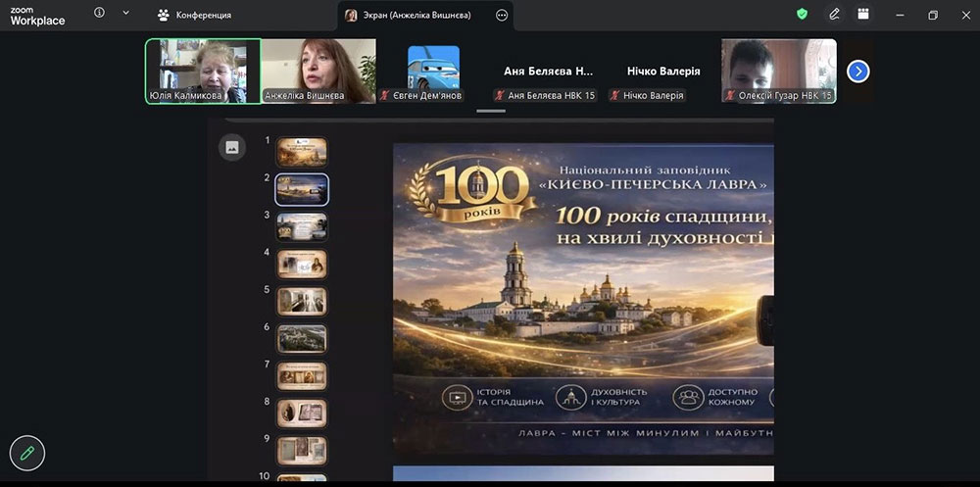Select Юлія Калмикова video tile
Viewport: 980px width, 487px height.
click(x=203, y=71)
